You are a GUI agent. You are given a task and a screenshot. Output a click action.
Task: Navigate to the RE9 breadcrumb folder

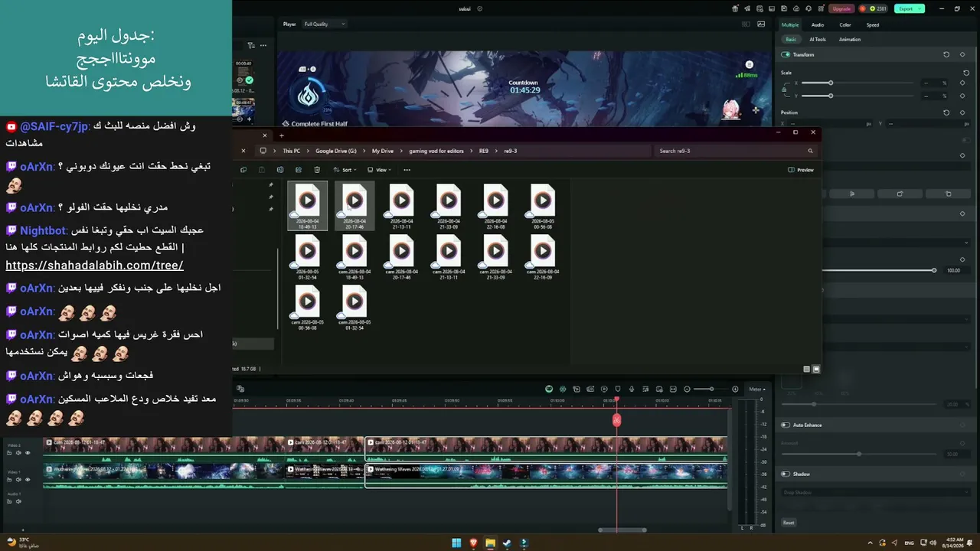click(484, 151)
